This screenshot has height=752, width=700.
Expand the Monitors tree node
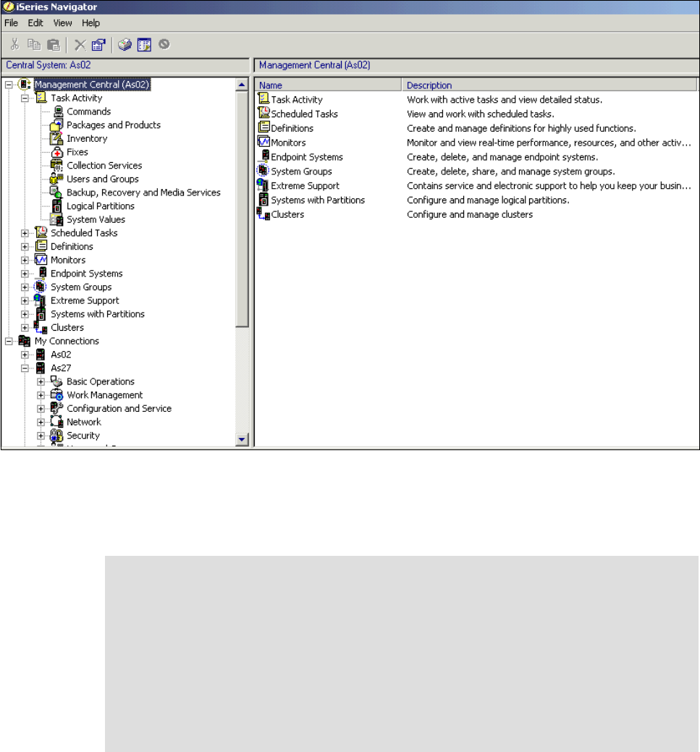pyautogui.click(x=25, y=260)
